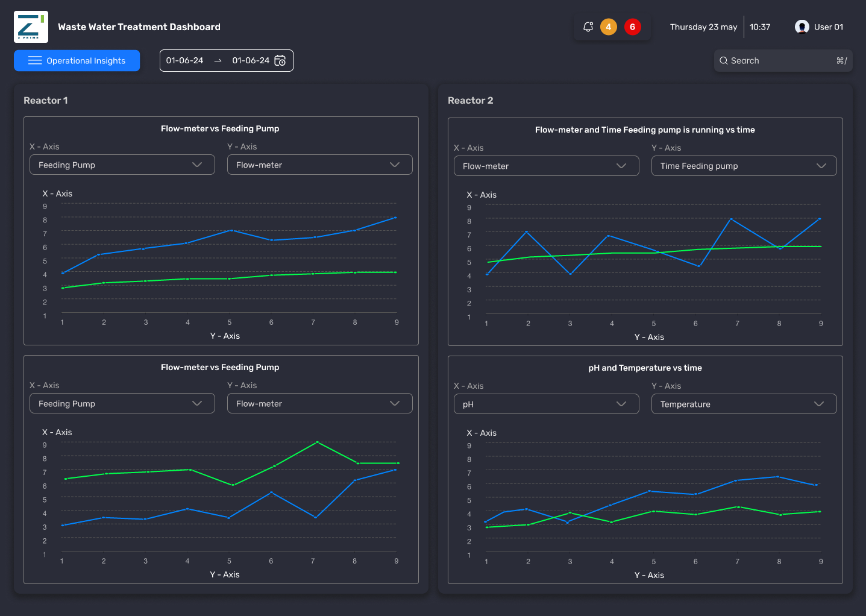Image resolution: width=866 pixels, height=616 pixels.
Task: Open Reactor 1 lower Flow-meter dropdown
Action: (x=320, y=404)
